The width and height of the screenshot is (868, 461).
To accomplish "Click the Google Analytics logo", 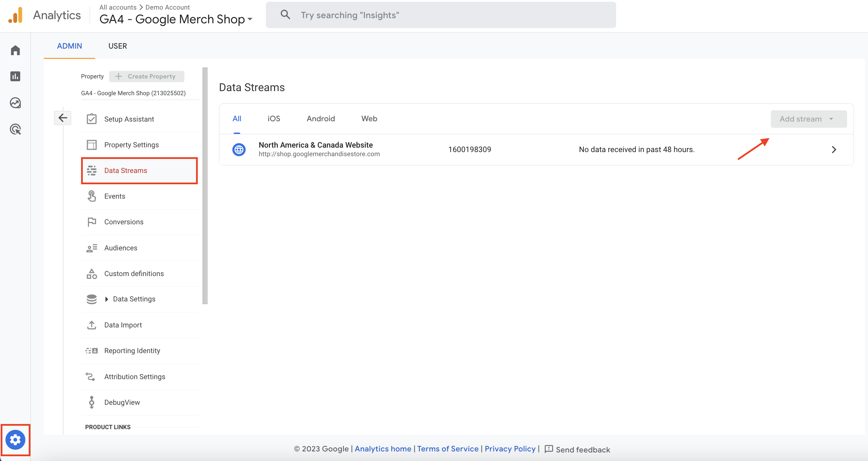I will coord(15,15).
